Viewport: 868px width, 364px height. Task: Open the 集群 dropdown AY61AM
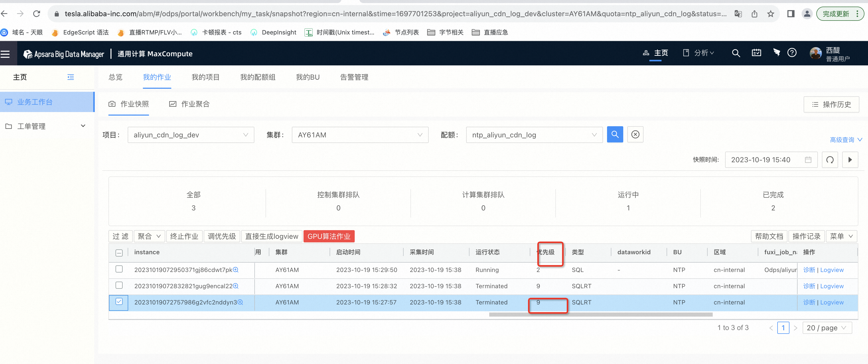(x=360, y=135)
